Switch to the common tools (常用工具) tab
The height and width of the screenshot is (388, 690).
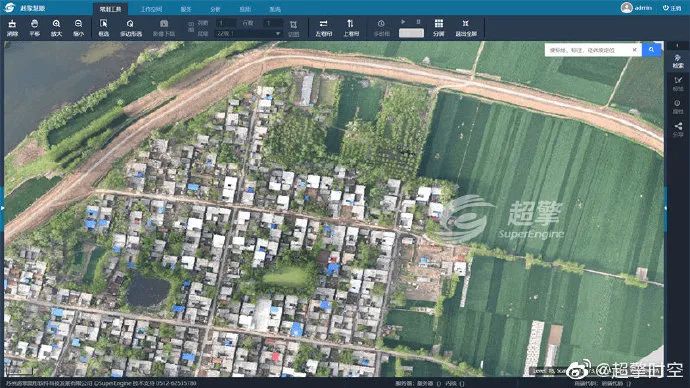click(110, 9)
